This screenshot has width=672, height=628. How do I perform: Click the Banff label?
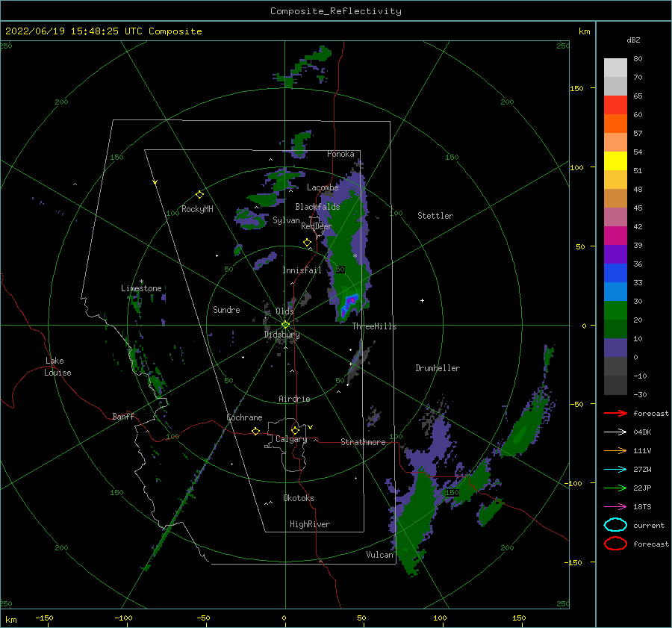coord(123,416)
